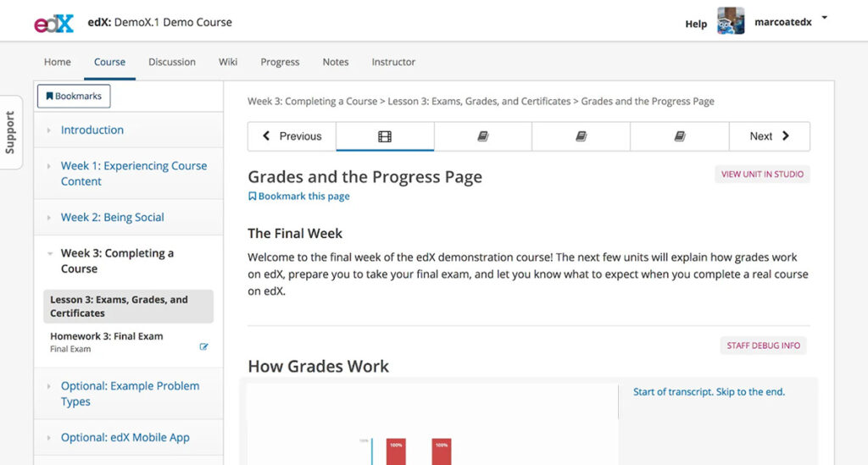Click the breadcrumb 'Week 3: Completing a Course'
Image resolution: width=868 pixels, height=465 pixels.
pyautogui.click(x=312, y=101)
